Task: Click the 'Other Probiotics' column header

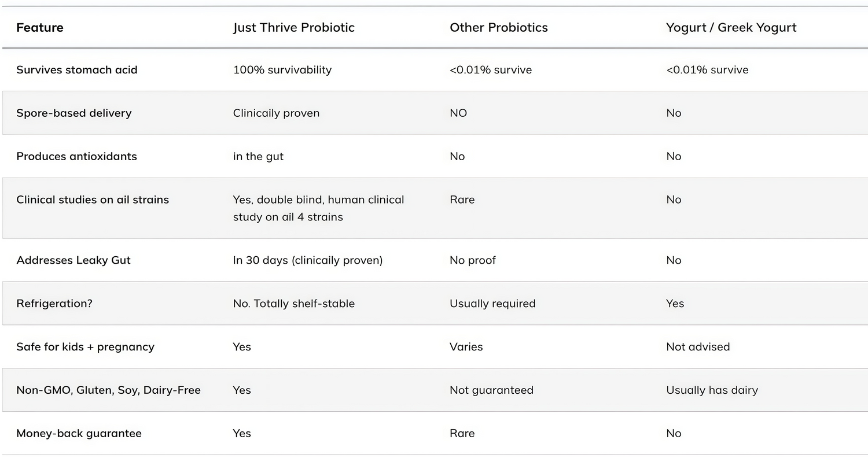Action: (x=499, y=28)
